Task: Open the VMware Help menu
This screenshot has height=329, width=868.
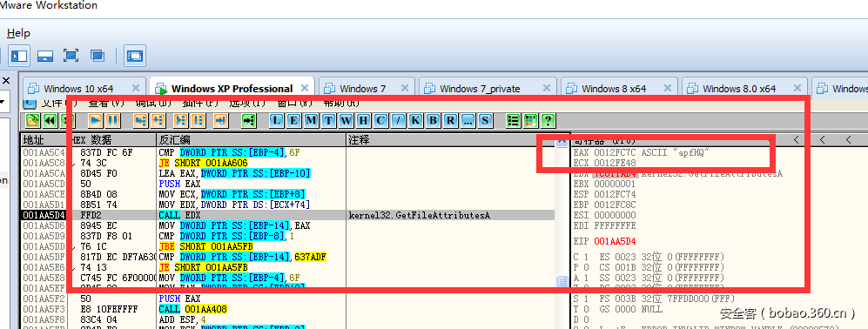Action: (18, 33)
